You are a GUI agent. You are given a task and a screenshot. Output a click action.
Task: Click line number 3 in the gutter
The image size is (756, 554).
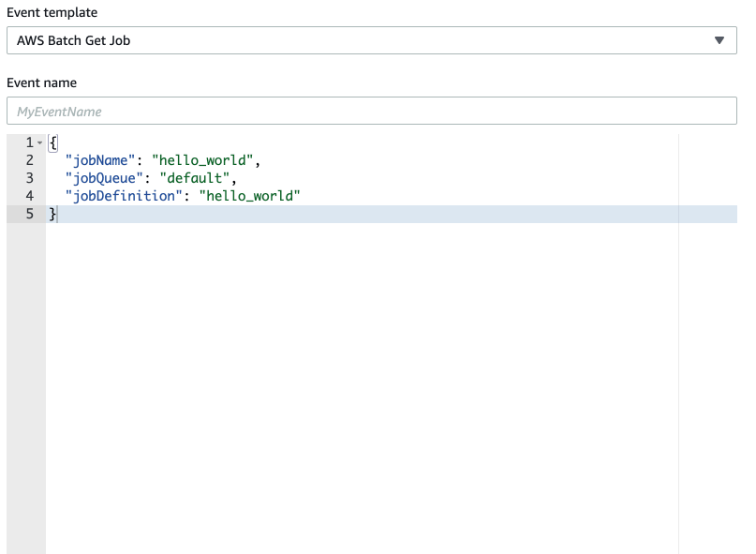click(29, 178)
